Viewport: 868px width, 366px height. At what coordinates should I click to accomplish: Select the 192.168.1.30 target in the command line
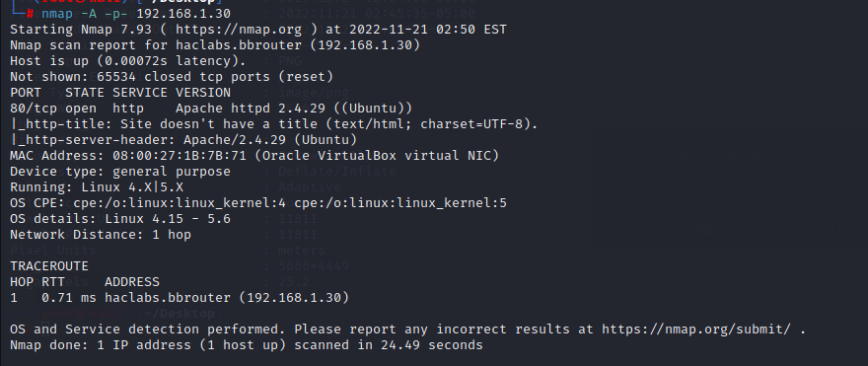[183, 13]
